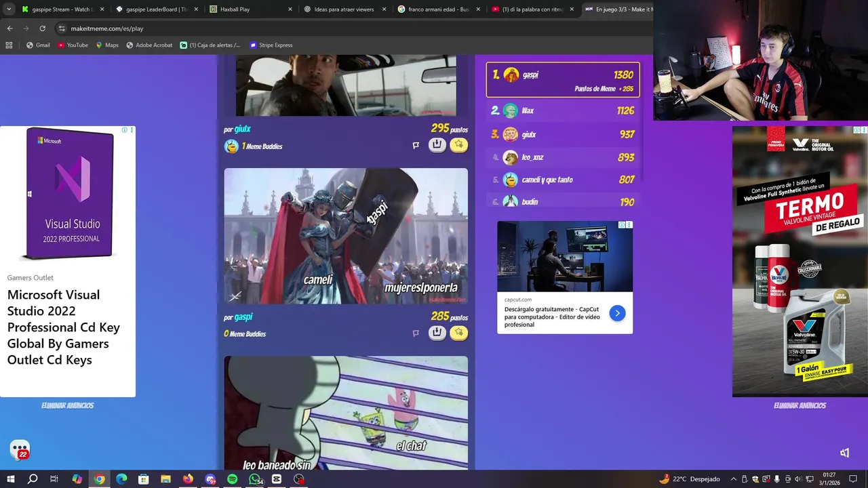Open Spotify from the taskbar
The width and height of the screenshot is (868, 488).
232,479
